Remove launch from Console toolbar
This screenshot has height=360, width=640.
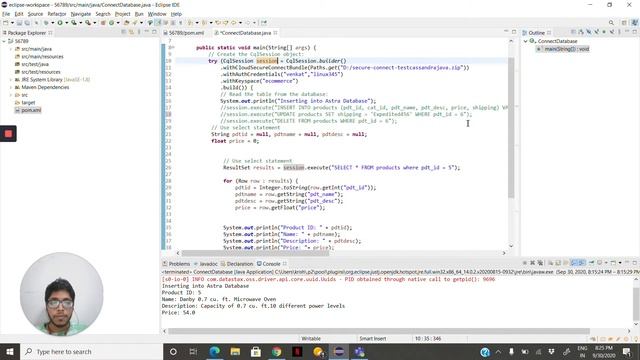532,263
